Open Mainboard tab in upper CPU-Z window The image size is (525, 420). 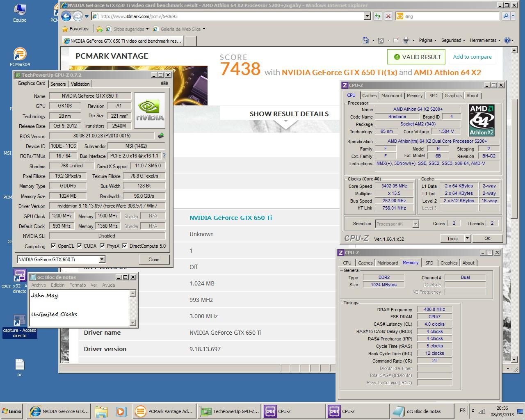click(x=392, y=96)
